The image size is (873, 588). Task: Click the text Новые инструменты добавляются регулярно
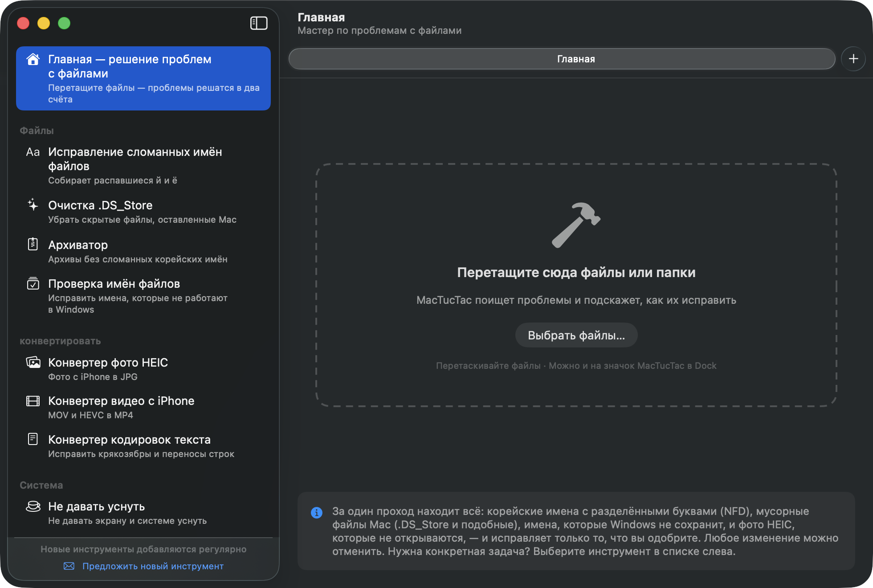[143, 549]
